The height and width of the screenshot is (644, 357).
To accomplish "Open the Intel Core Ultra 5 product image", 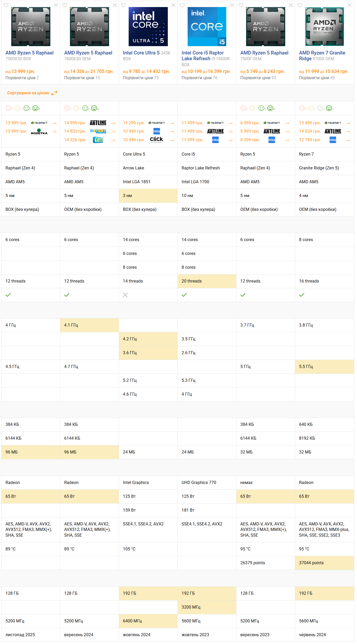I will pos(148,27).
